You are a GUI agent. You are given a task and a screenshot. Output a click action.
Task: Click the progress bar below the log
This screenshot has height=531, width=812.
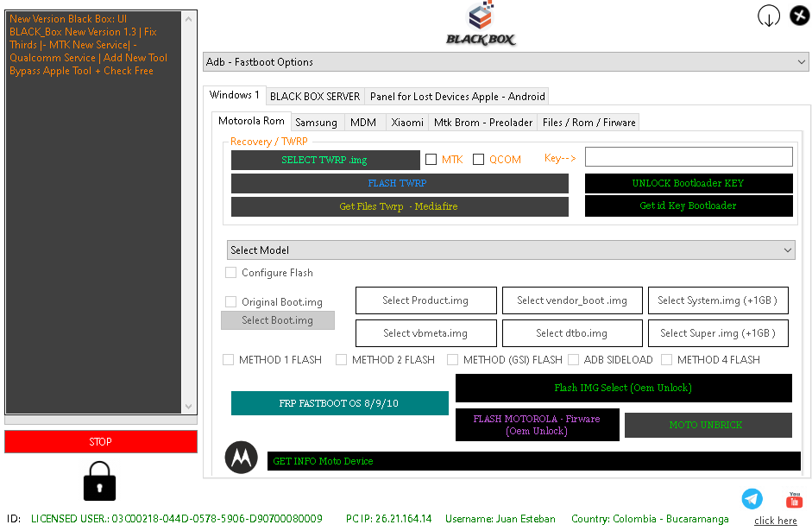(101, 420)
